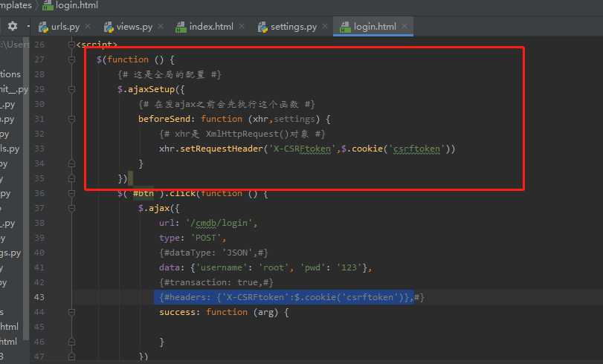Close the views.py tab

click(x=161, y=26)
